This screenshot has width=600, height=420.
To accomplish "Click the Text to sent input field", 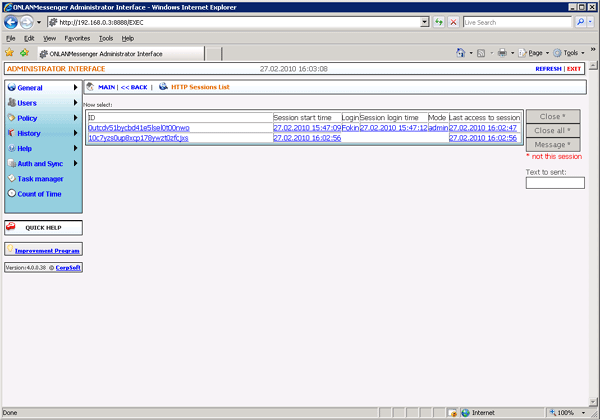I will pyautogui.click(x=554, y=183).
